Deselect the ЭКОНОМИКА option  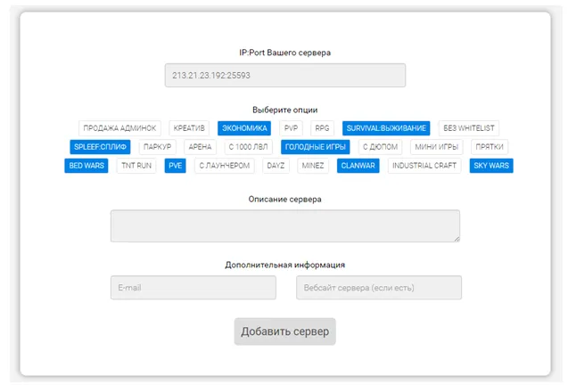pyautogui.click(x=244, y=128)
